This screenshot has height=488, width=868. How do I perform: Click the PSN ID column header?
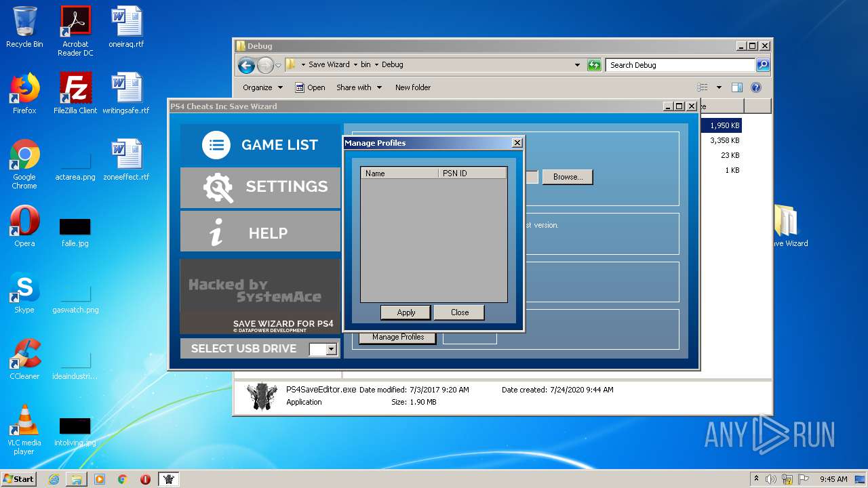pos(473,174)
